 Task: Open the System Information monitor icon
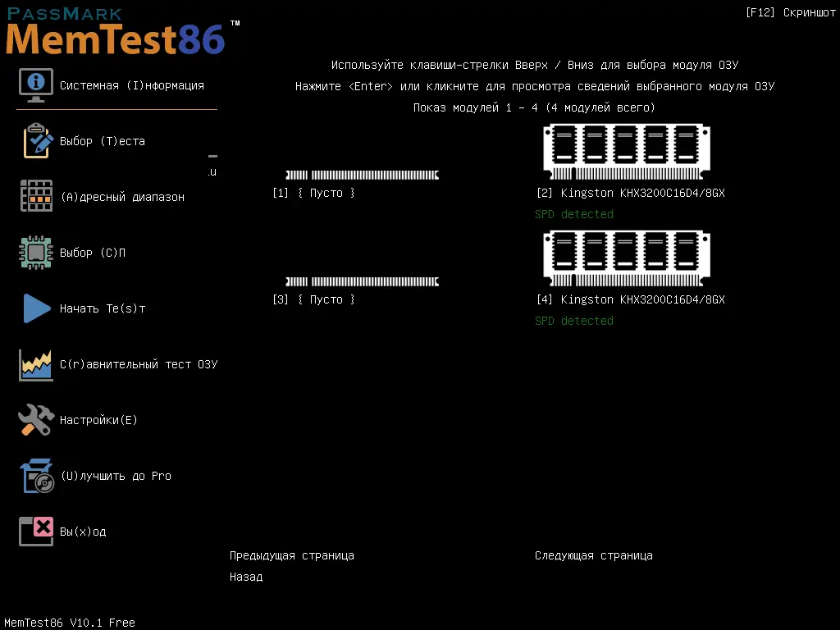point(36,85)
